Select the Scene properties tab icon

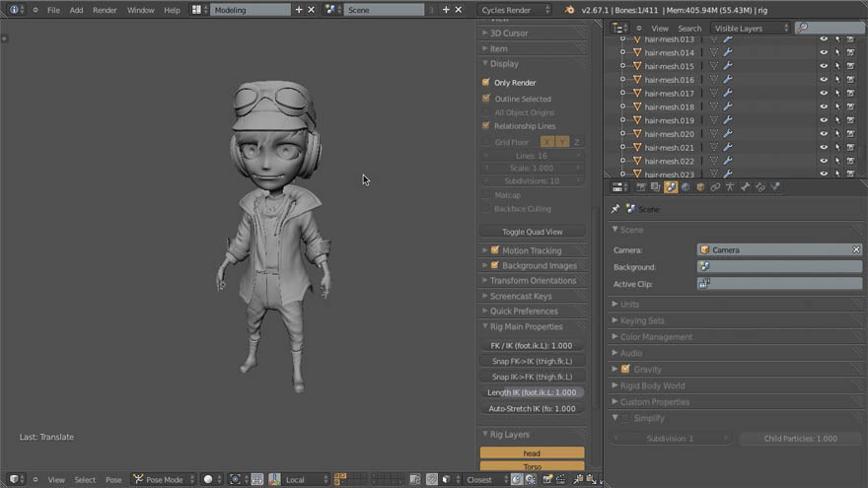point(671,187)
